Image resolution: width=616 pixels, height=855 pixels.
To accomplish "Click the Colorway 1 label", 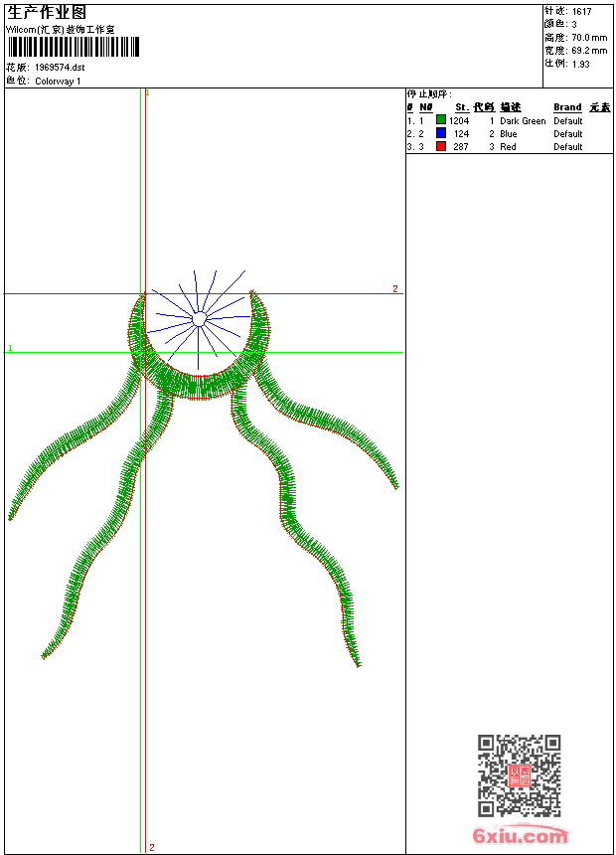I will pyautogui.click(x=59, y=82).
